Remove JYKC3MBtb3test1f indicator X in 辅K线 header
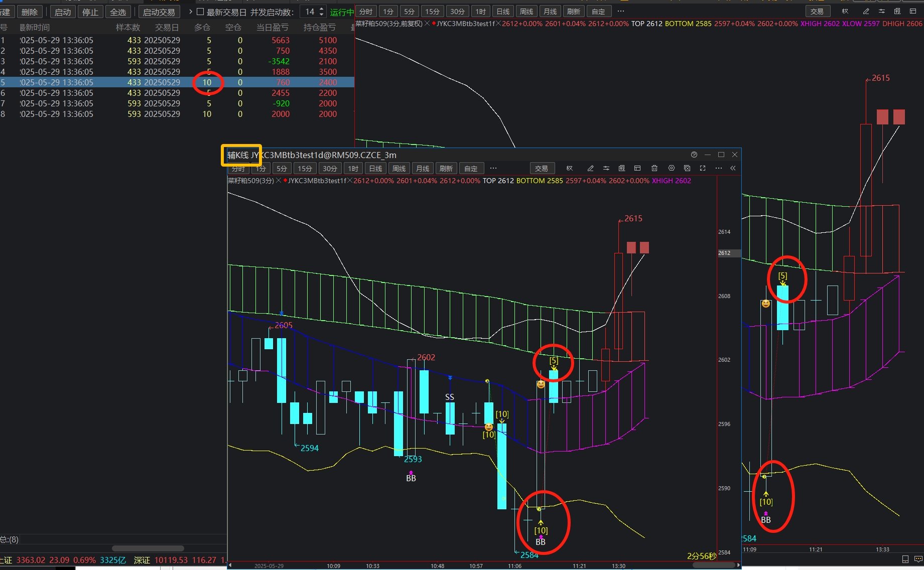Viewport: 924px width, 570px height. point(350,181)
